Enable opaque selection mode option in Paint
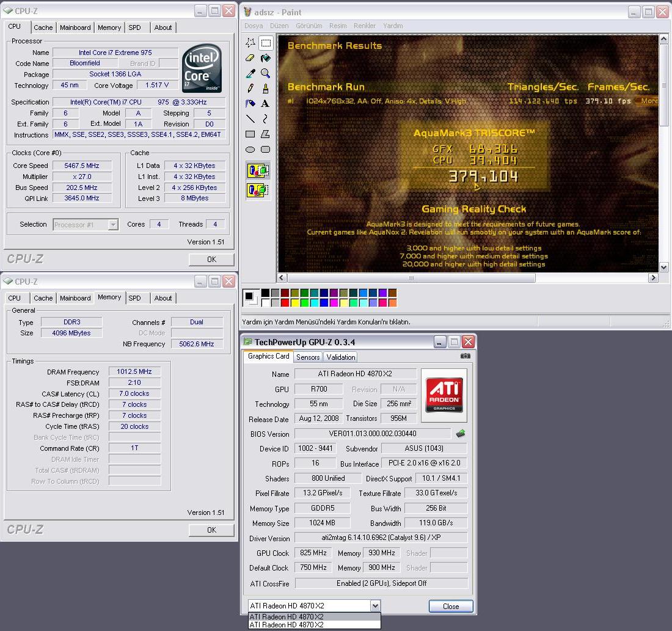 pyautogui.click(x=258, y=171)
